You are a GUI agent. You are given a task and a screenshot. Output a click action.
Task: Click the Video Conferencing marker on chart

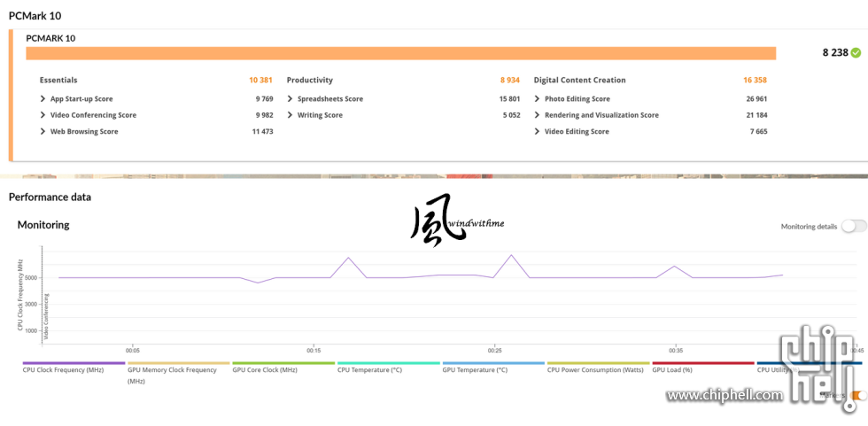point(46,316)
